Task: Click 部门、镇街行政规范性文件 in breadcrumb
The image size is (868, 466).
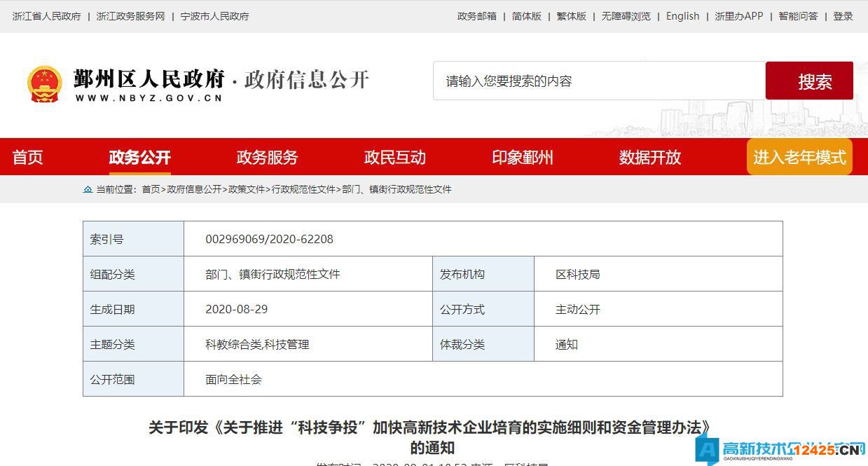Action: coord(397,190)
